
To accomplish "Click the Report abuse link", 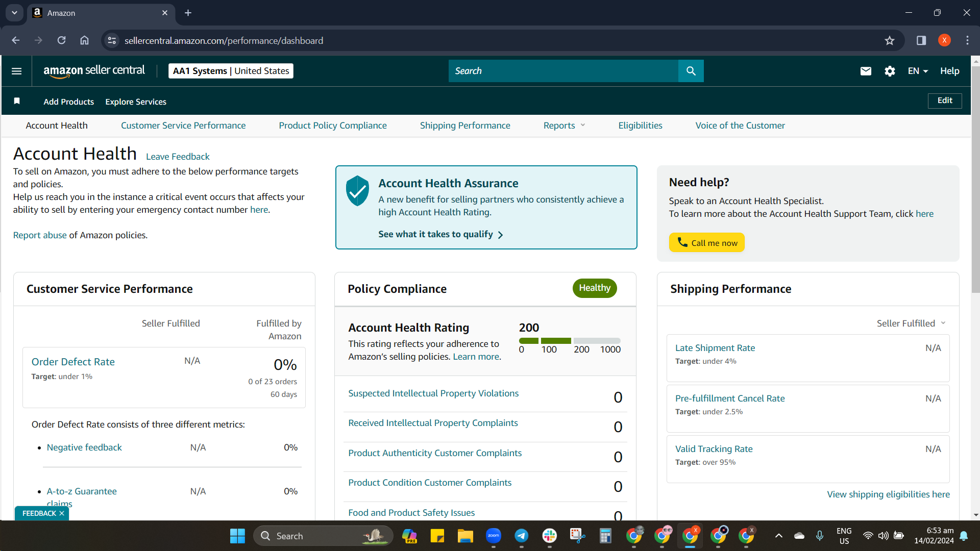I will click(x=40, y=235).
